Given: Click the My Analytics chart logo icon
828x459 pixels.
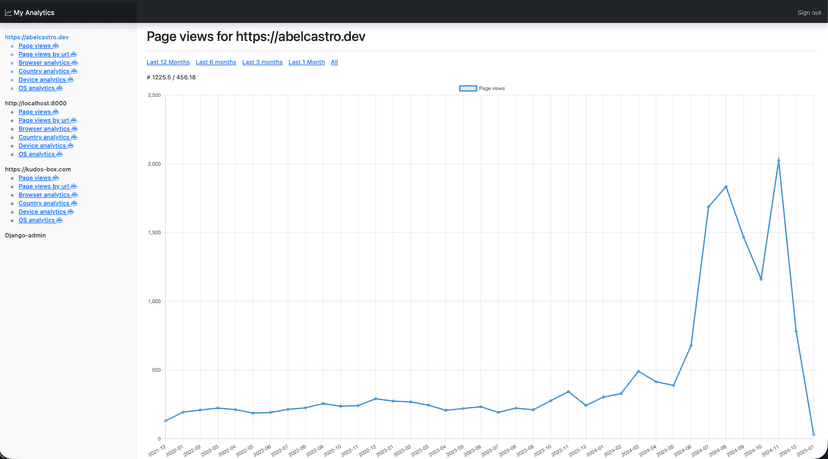Looking at the screenshot, I should 8,13.
